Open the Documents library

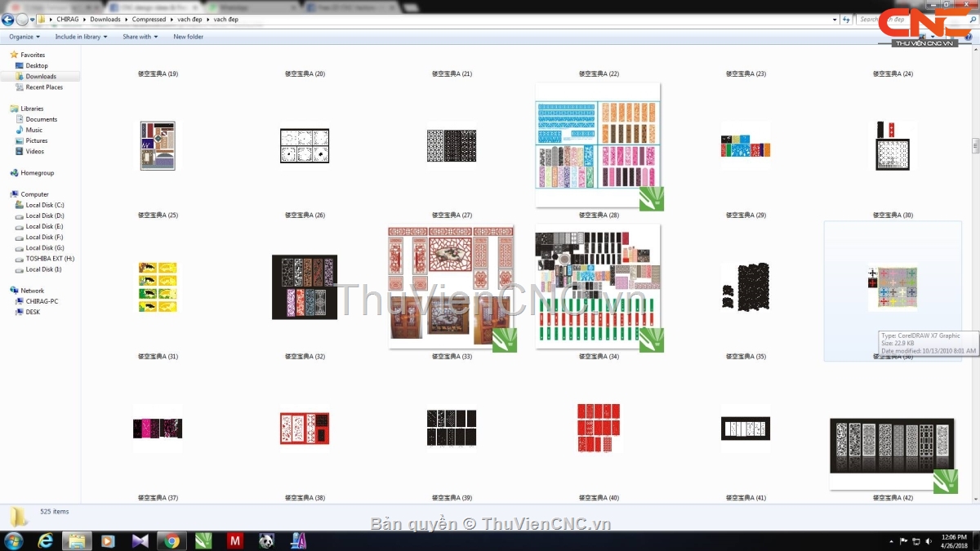coord(36,119)
